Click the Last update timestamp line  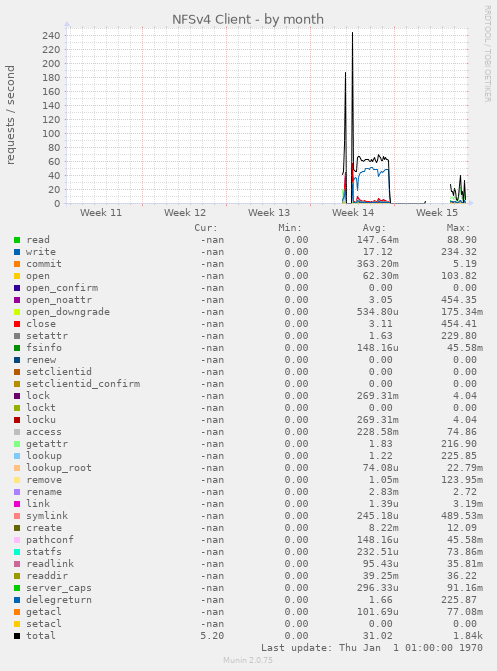[372, 648]
